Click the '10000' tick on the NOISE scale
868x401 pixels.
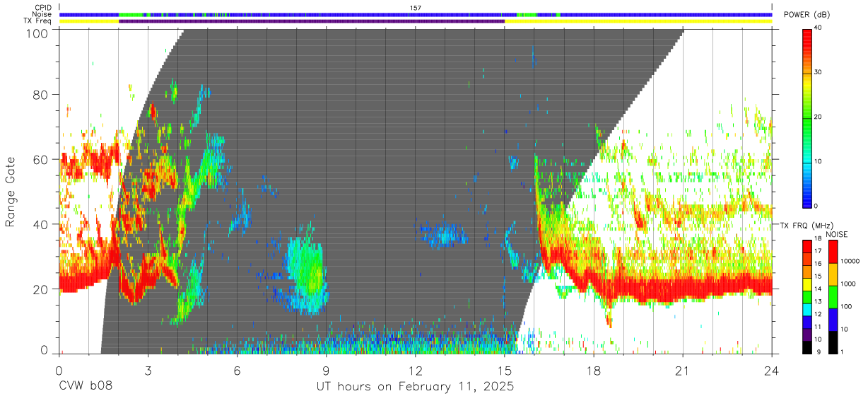(850, 261)
